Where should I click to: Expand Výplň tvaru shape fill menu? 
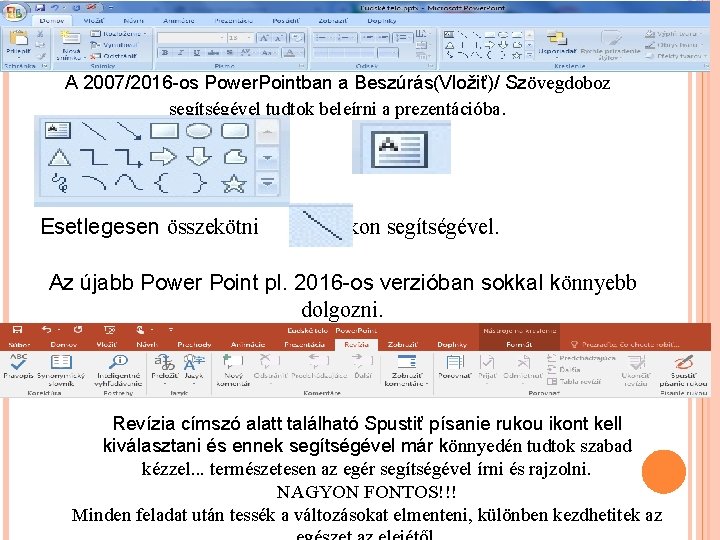coord(675,34)
